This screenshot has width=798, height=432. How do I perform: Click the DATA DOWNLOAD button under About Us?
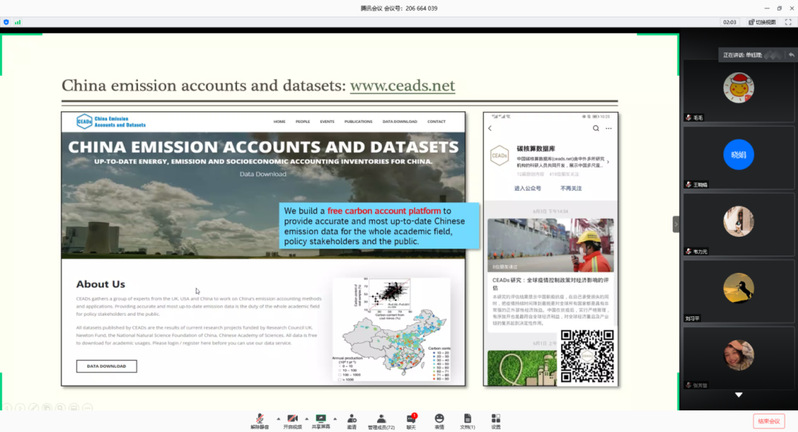[106, 366]
